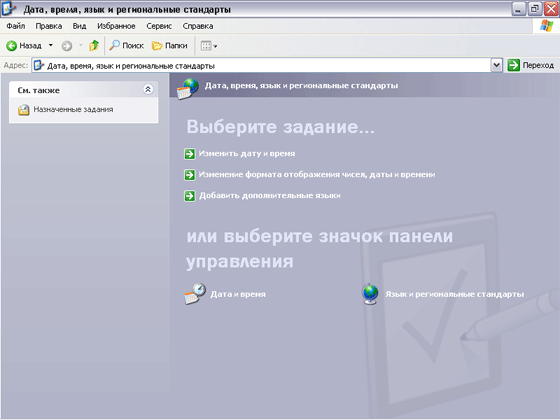
Task: Open the views button dropdown in toolbar
Action: [209, 46]
